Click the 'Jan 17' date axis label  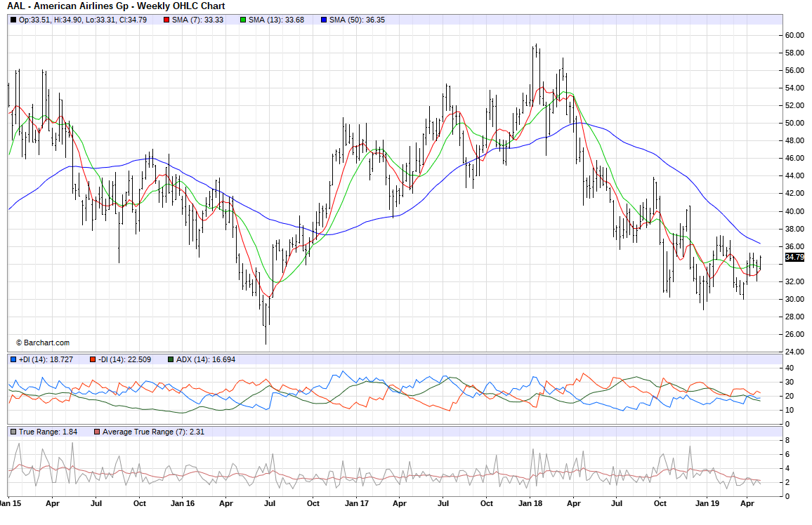(x=357, y=503)
